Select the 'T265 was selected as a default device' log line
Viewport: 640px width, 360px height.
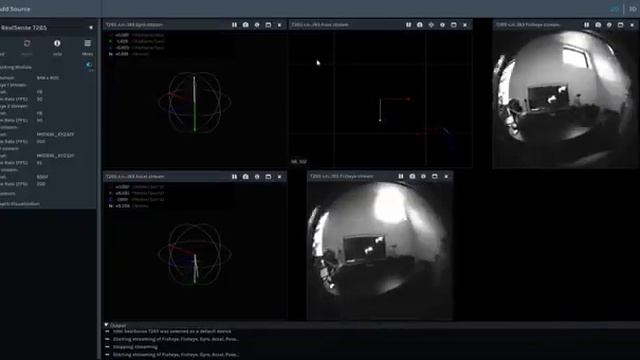coord(171,331)
